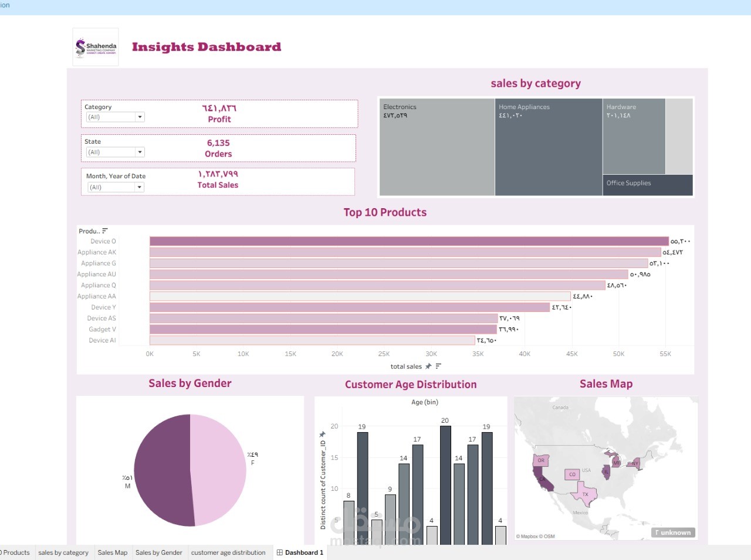Viewport: 751px width, 560px height.
Task: Click the grid icon on the Dashboard 1 tab
Action: tap(280, 552)
